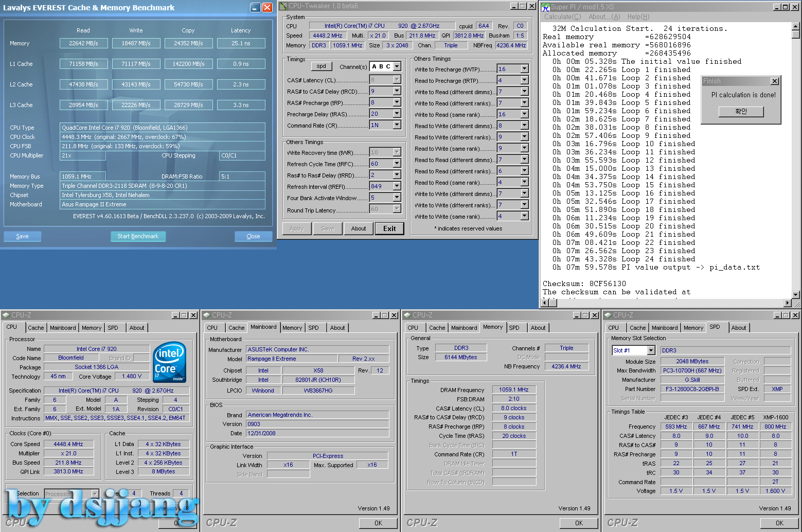
Task: Click the Super PI title bar icon
Action: tap(545, 7)
